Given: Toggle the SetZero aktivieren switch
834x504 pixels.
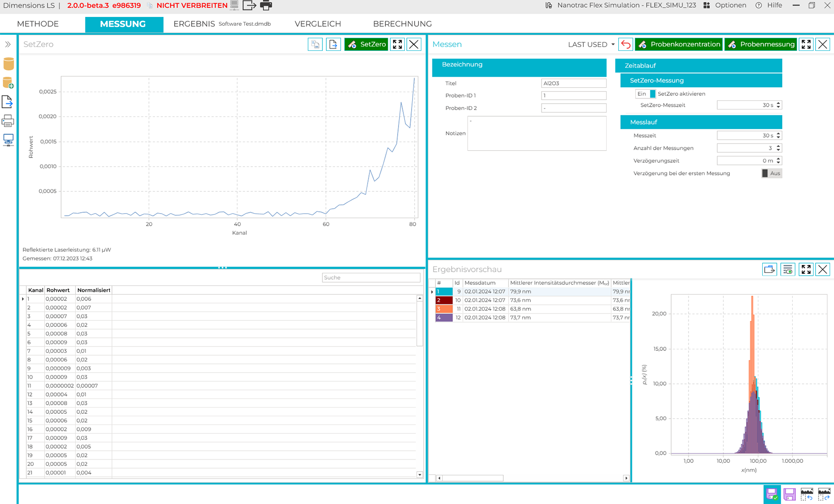Looking at the screenshot, I should 645,94.
